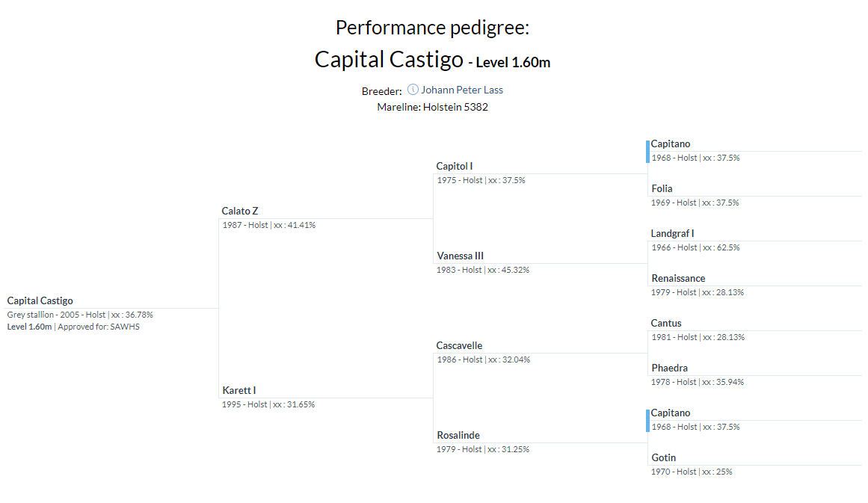
Task: Open breeder Johann Peter Lass link
Action: pyautogui.click(x=461, y=90)
